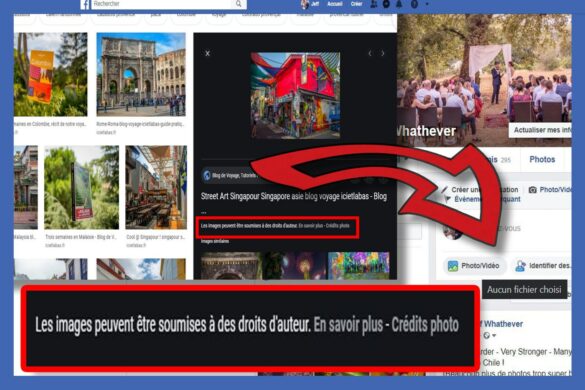Go to next image in preview panel
Screen dimensions: 585x390
[383, 53]
